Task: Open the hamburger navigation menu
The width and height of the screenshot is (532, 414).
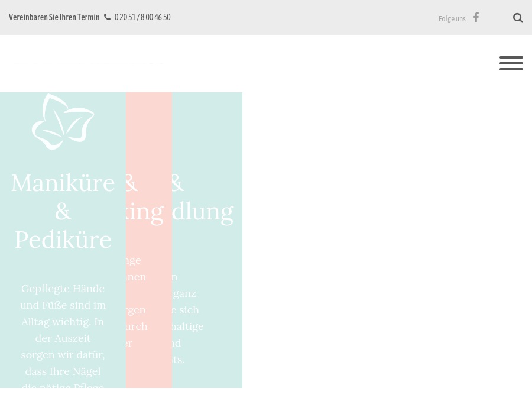Action: click(x=511, y=63)
